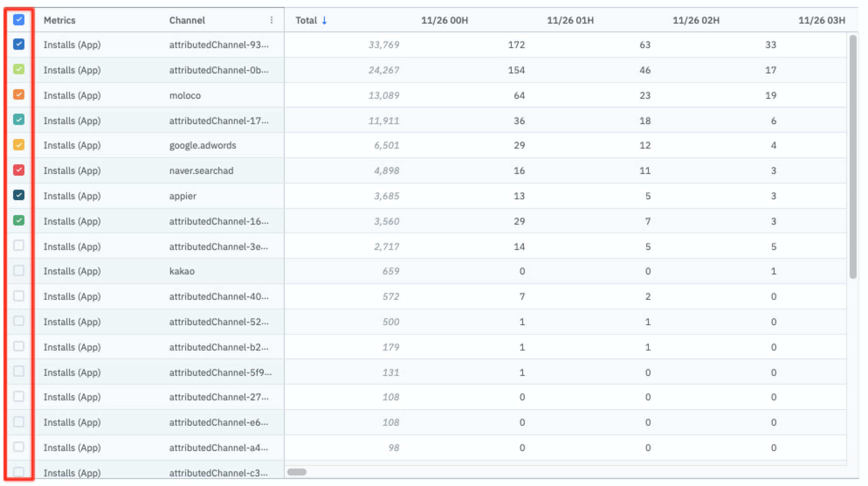The width and height of the screenshot is (868, 486).
Task: Check the attributedChannel-3e row checkbox
Action: (19, 246)
